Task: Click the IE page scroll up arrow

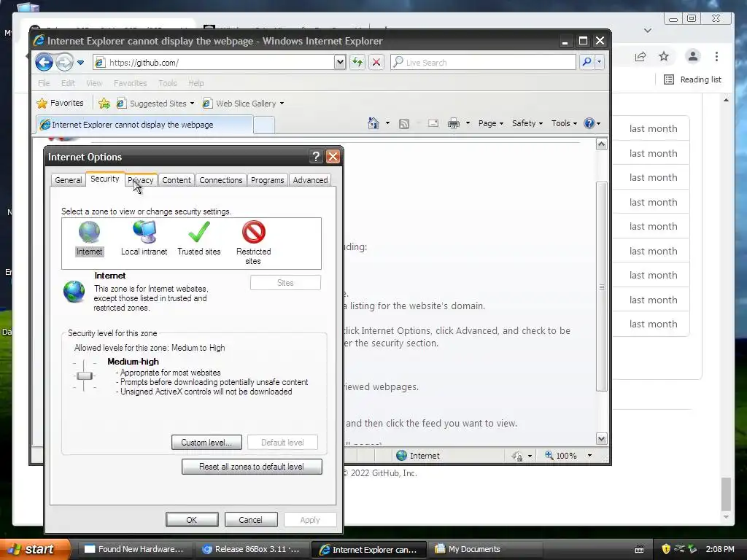Action: point(602,144)
